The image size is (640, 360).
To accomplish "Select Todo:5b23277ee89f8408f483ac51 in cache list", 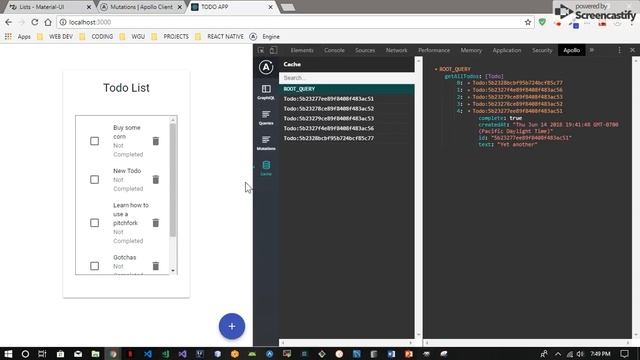I will point(347,99).
